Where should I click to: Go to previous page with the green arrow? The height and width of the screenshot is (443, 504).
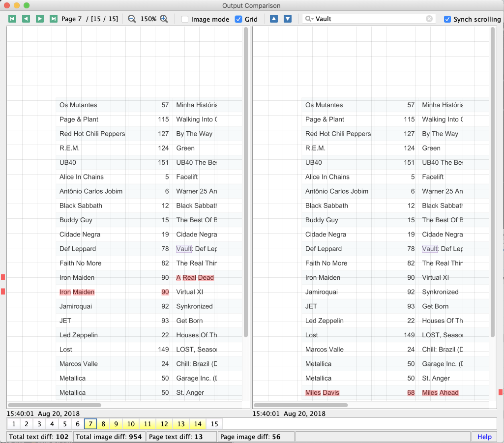coord(26,19)
